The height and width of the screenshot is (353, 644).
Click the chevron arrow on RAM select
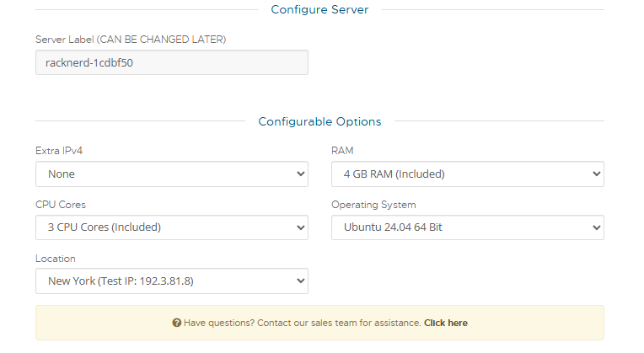point(597,174)
